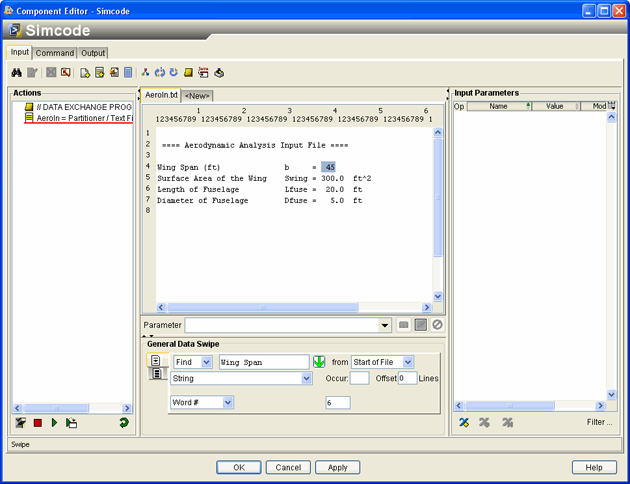The height and width of the screenshot is (484, 630).
Task: Switch to the Command tab
Action: 55,53
